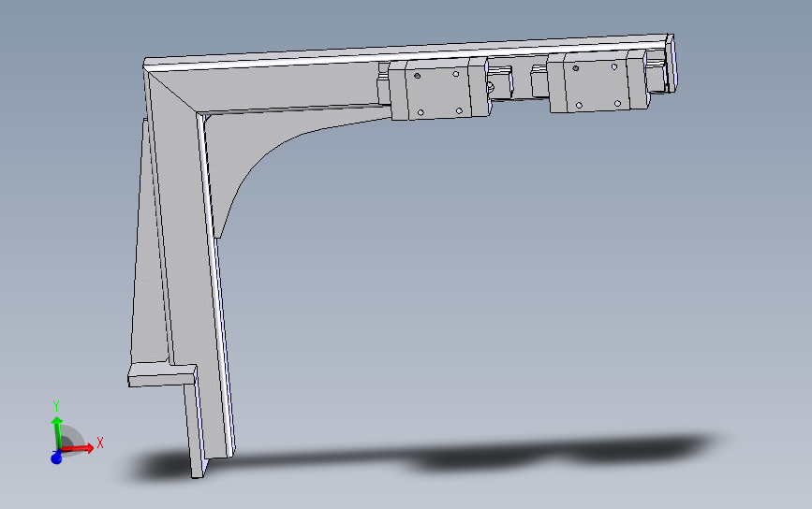The height and width of the screenshot is (509, 812).
Task: Select the end stop plate at the rail's right end
Action: pos(672,63)
